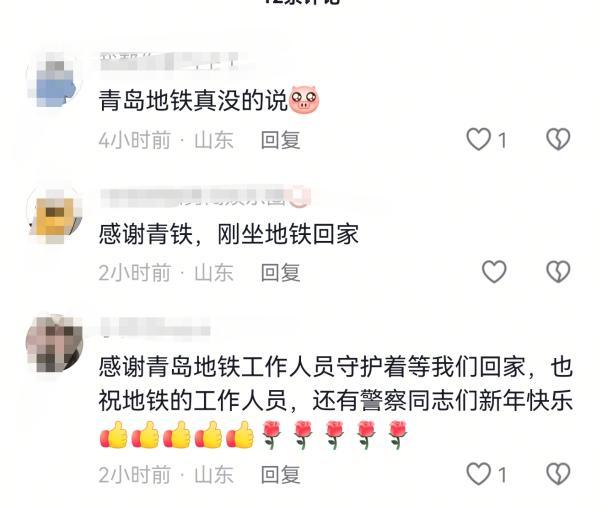Viewport: 602px width, 508px height.
Task: Tap the pig emoji in first comment
Action: pyautogui.click(x=304, y=100)
